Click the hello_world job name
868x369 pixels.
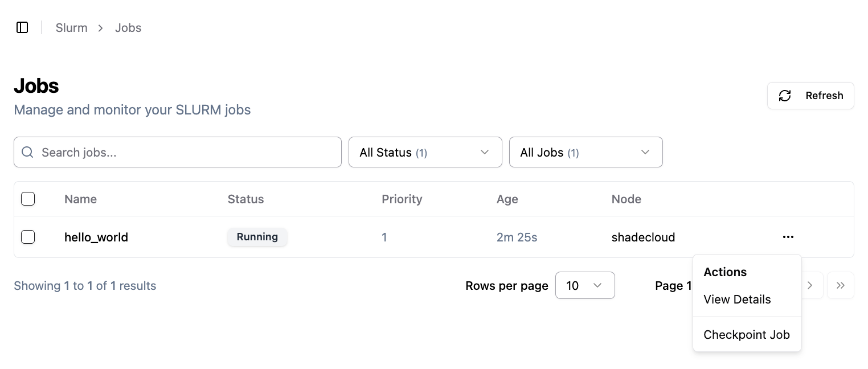click(x=96, y=237)
